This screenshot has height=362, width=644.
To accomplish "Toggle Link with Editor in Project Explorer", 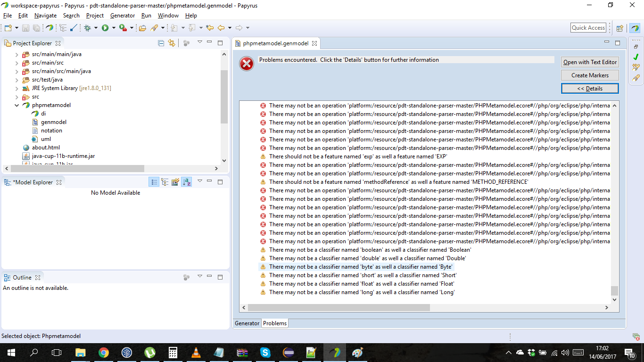I will pos(172,43).
